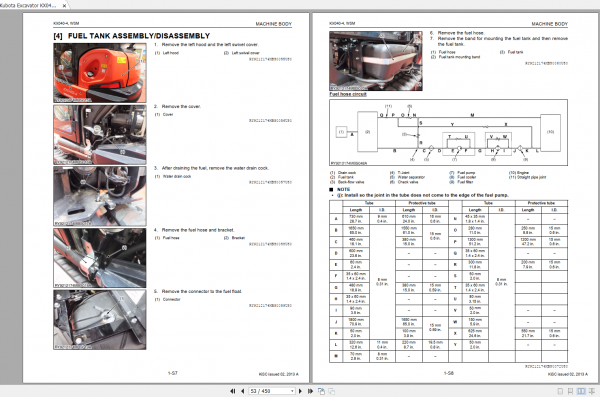Click the fuel hose and bracket photo

click(99, 258)
